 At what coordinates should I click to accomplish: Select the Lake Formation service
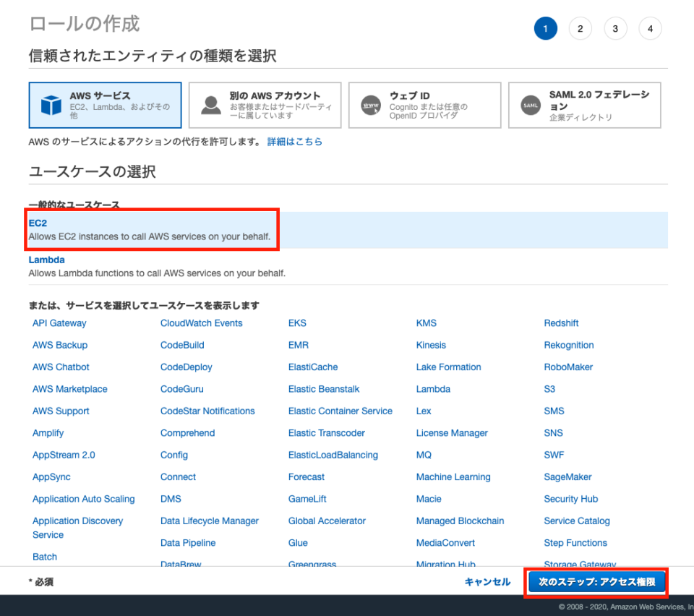448,367
